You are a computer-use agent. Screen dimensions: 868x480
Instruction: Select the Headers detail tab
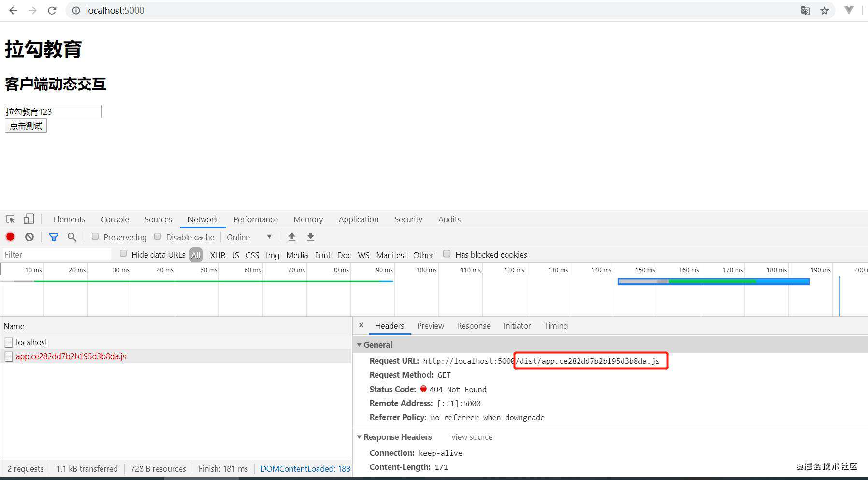(390, 326)
